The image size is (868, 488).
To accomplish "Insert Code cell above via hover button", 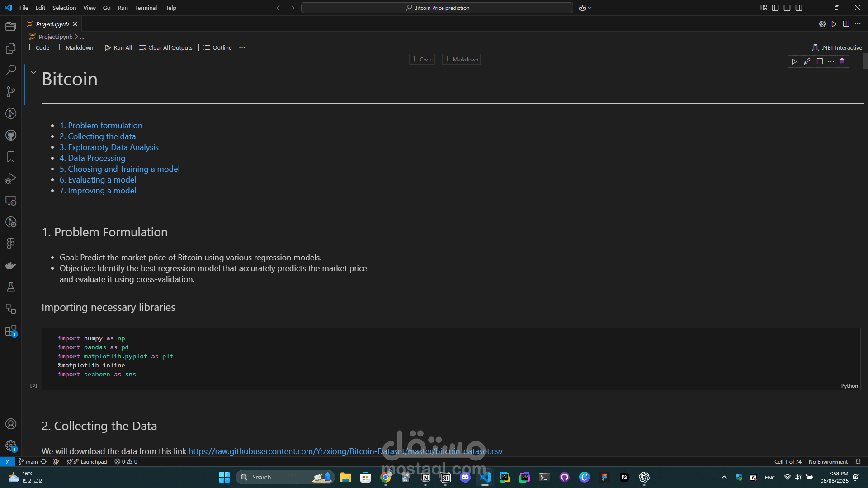I will [422, 59].
